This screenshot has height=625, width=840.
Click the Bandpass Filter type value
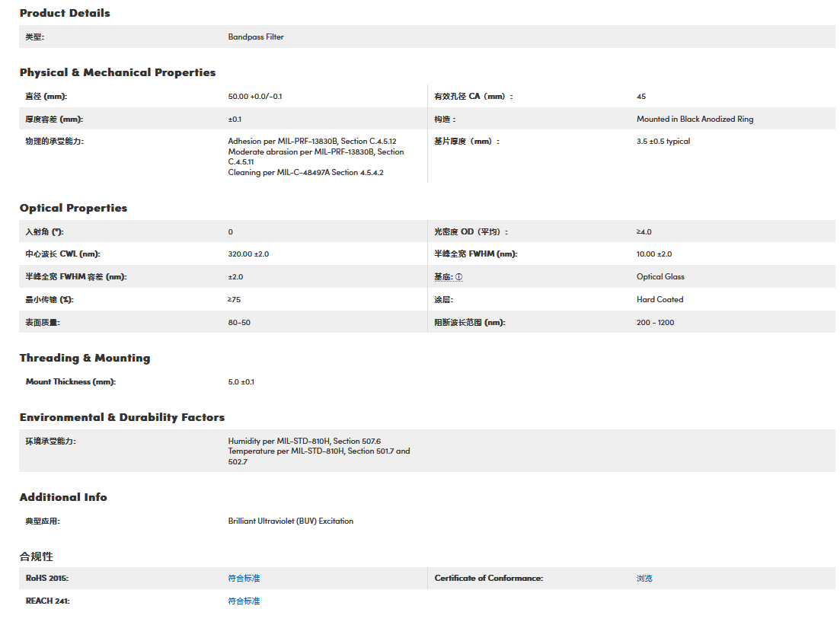256,37
